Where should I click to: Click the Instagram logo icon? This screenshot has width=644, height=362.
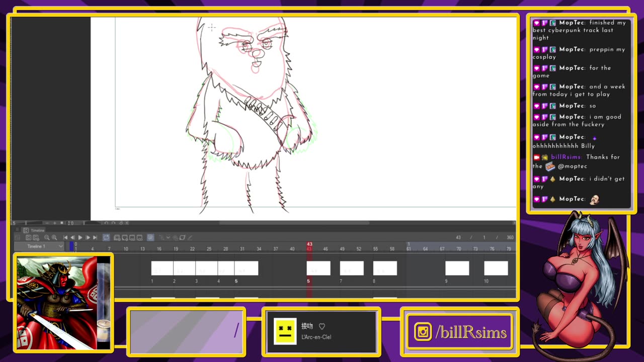[x=423, y=332]
